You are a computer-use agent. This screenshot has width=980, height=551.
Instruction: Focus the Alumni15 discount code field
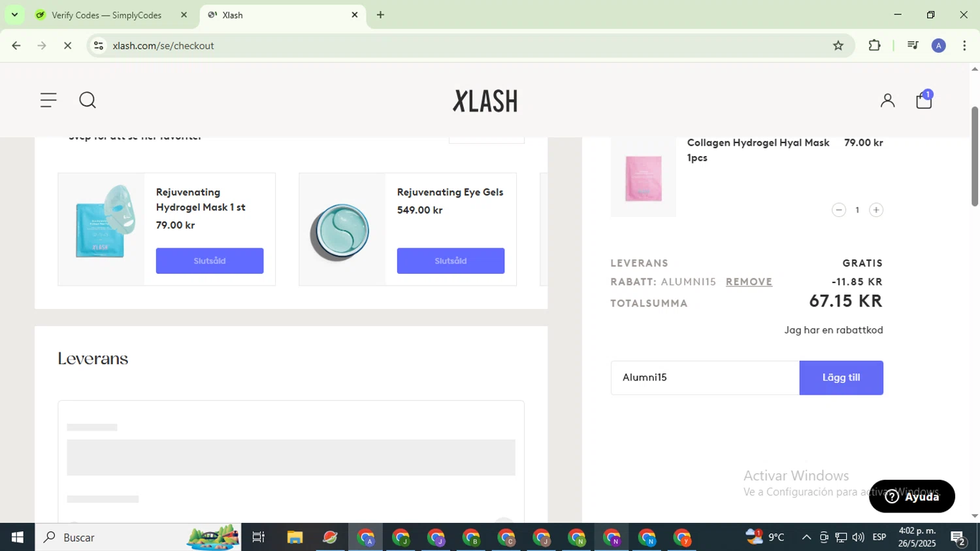705,378
